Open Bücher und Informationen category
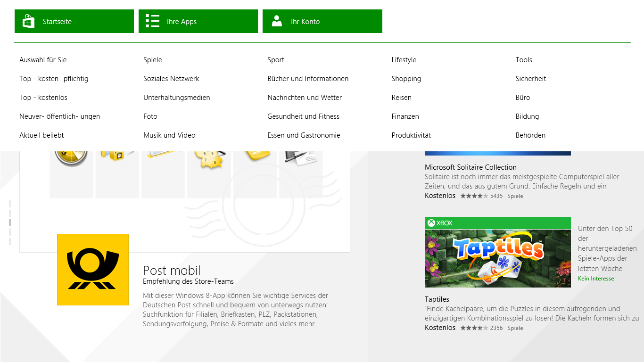 pyautogui.click(x=308, y=79)
